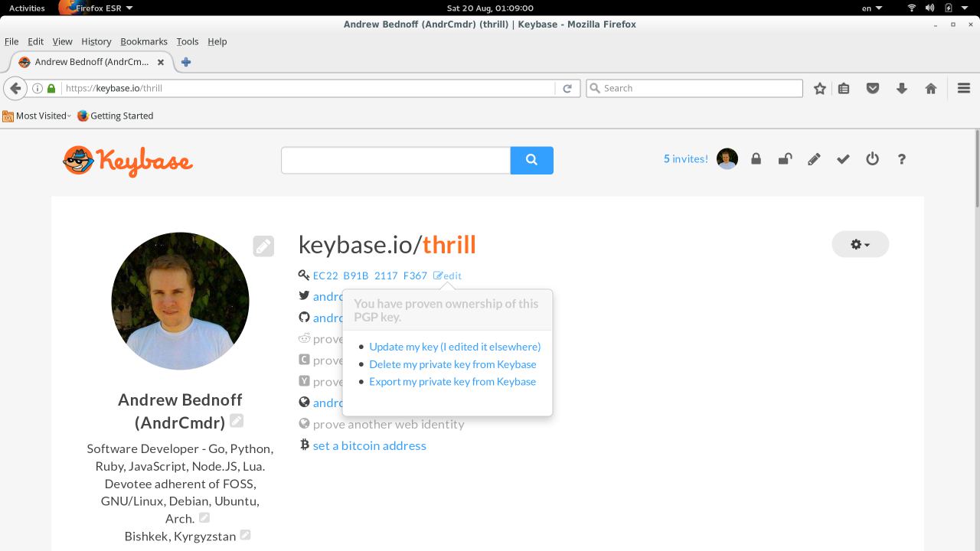Open the History menu

pyautogui.click(x=96, y=41)
